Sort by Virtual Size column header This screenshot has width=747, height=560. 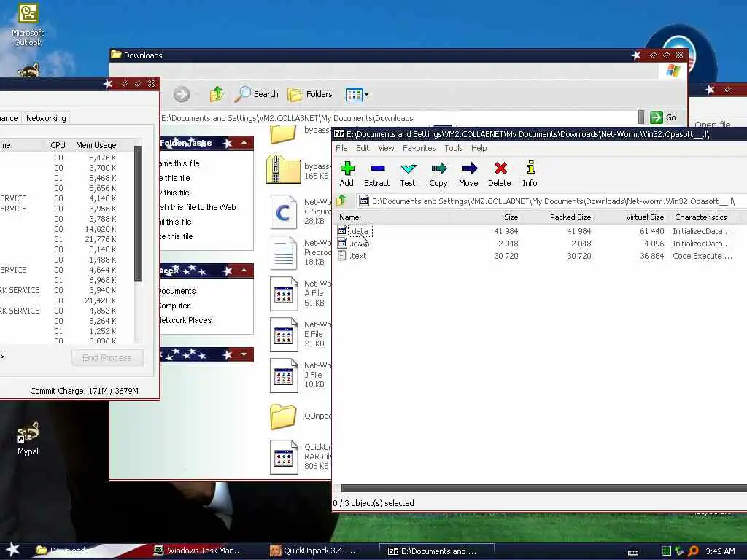tap(631, 217)
